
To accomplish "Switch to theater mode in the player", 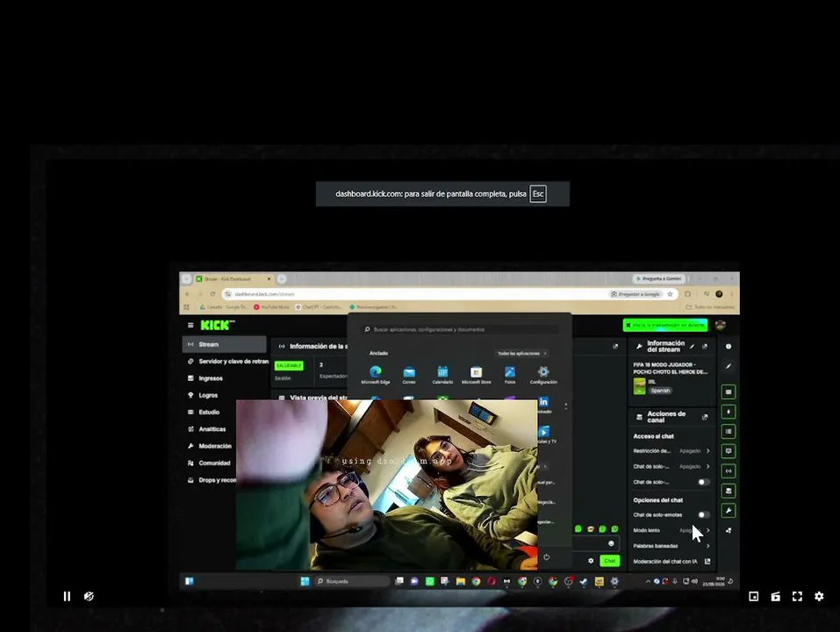I will click(x=775, y=596).
